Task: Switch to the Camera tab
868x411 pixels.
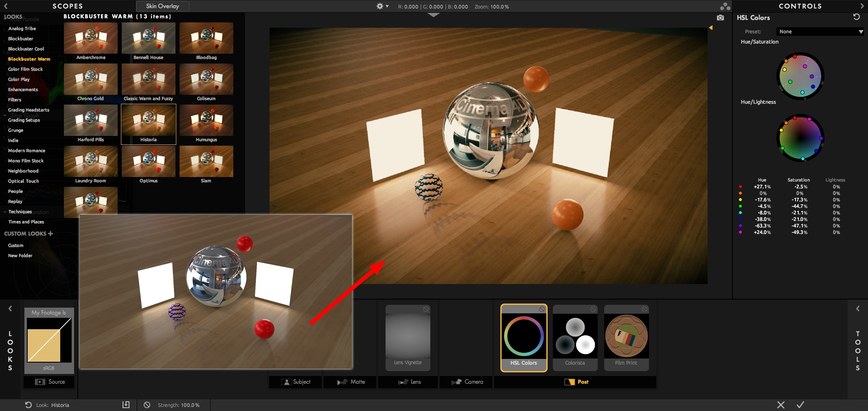Action: pos(467,382)
